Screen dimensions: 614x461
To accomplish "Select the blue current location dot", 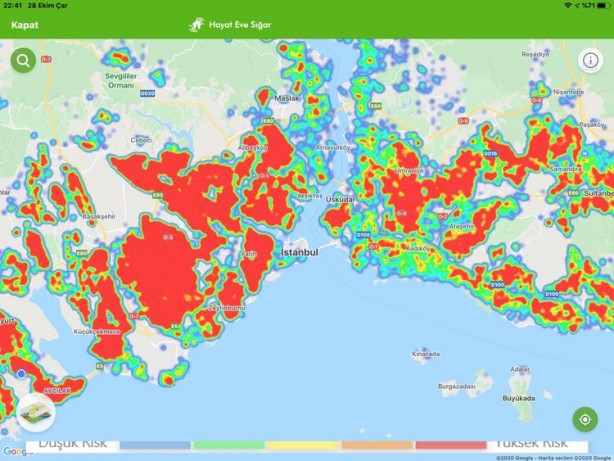I will [21, 374].
